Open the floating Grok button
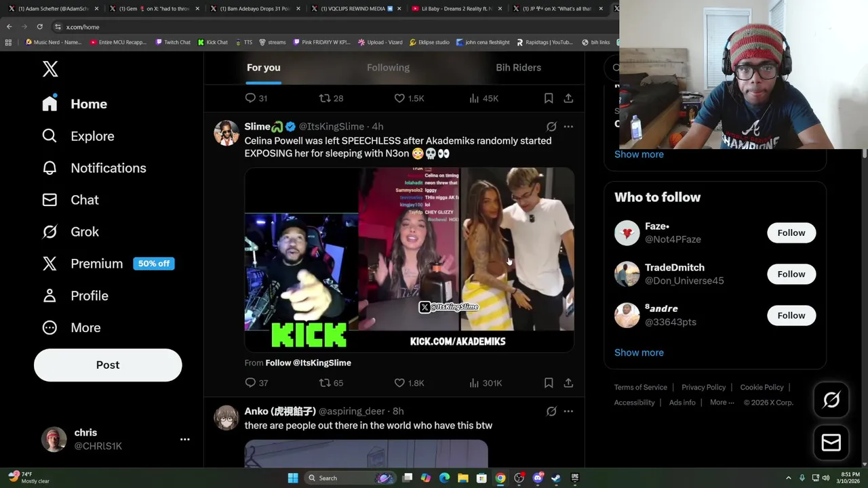The height and width of the screenshot is (488, 868). [831, 400]
